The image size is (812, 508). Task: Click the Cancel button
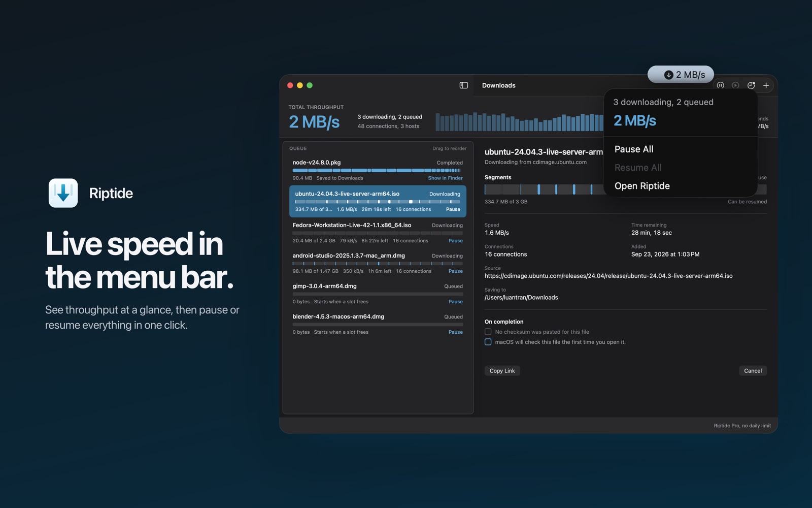753,371
